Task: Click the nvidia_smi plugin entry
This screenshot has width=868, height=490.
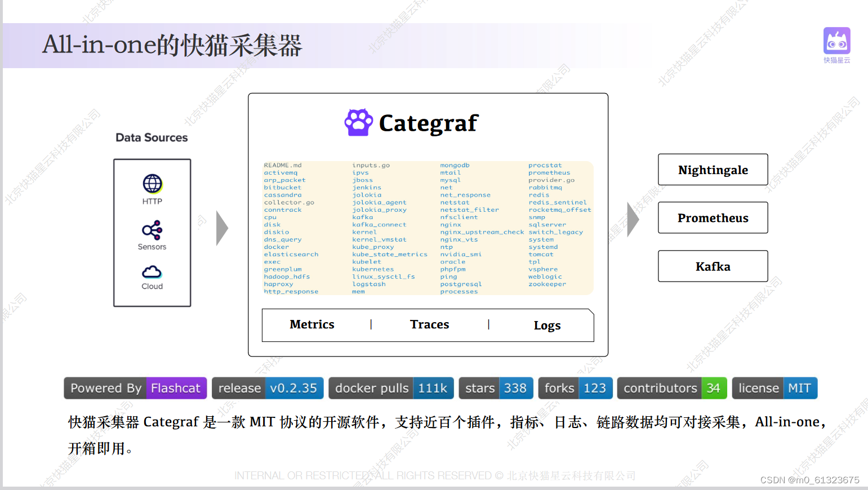Action: point(461,255)
